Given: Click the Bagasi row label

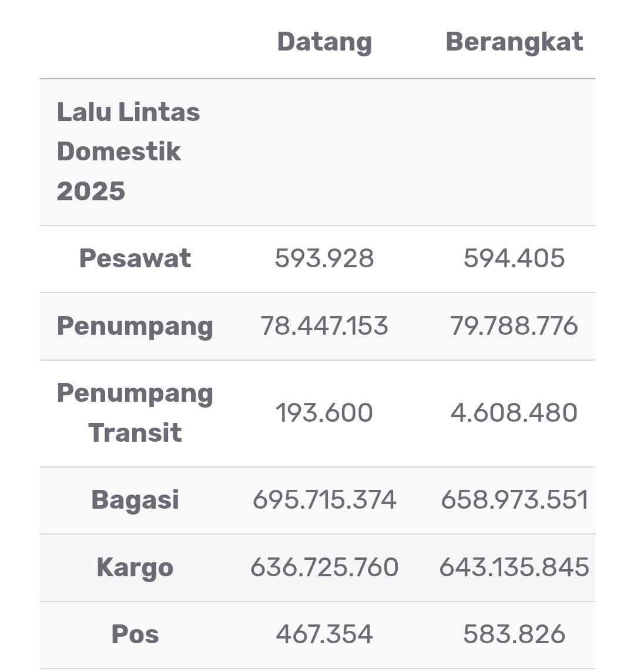Looking at the screenshot, I should [x=135, y=500].
